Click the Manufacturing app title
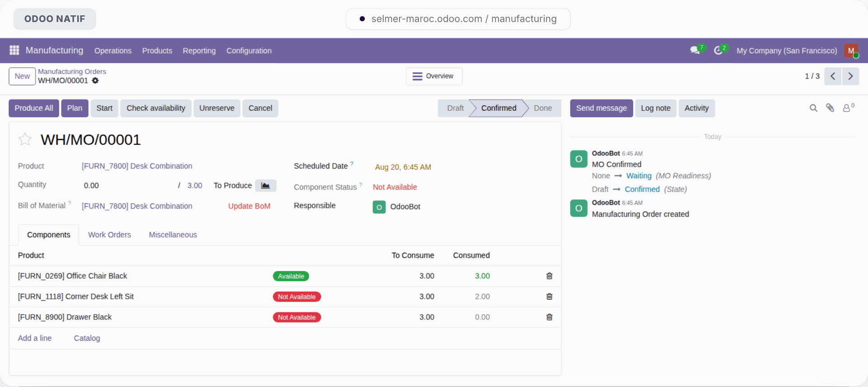Viewport: 868px width, 387px height. (54, 50)
